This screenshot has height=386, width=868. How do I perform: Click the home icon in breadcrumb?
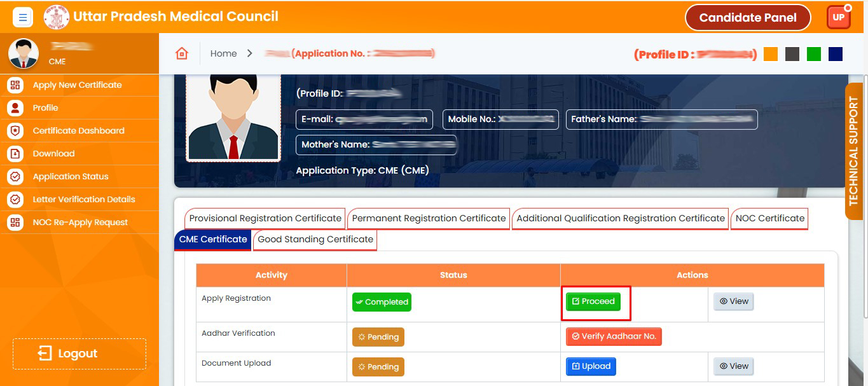tap(182, 53)
